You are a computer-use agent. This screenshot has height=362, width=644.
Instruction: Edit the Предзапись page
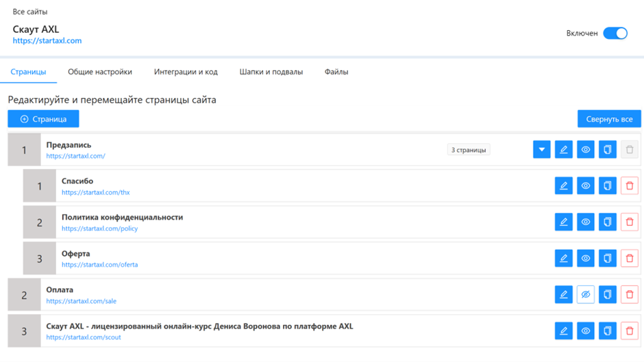pos(563,149)
